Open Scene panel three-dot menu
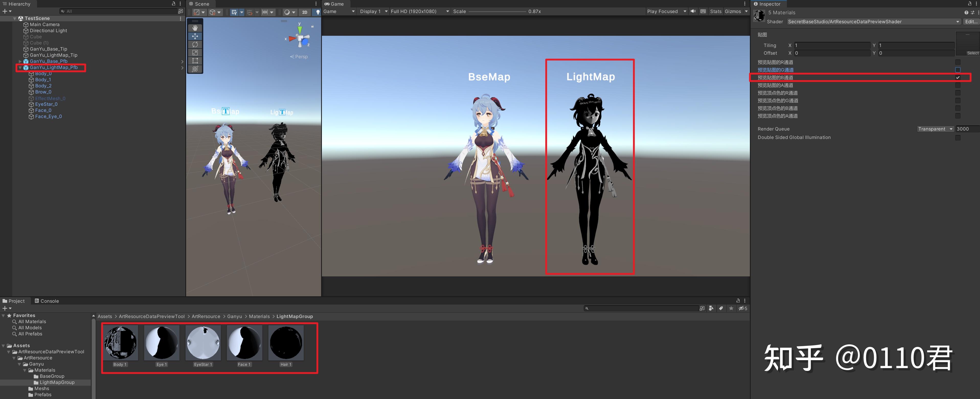The image size is (980, 399). 316,4
